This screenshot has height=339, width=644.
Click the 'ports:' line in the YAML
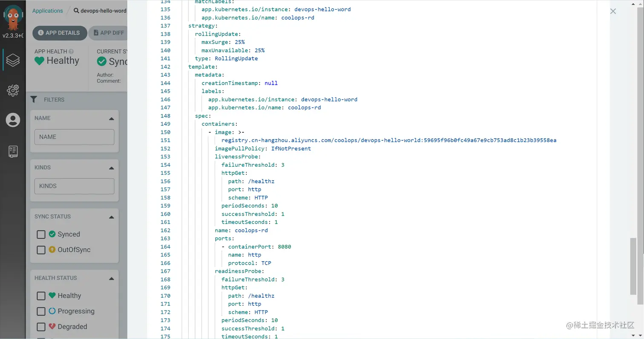click(224, 238)
